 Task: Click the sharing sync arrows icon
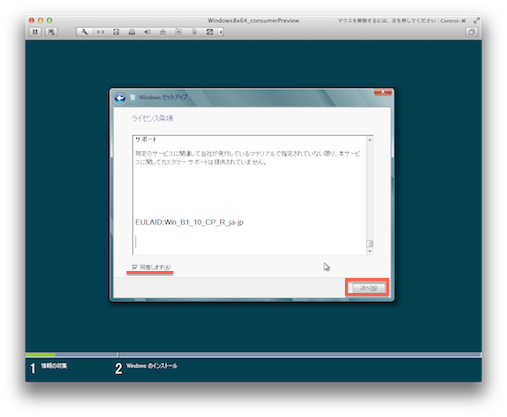pyautogui.click(x=210, y=32)
